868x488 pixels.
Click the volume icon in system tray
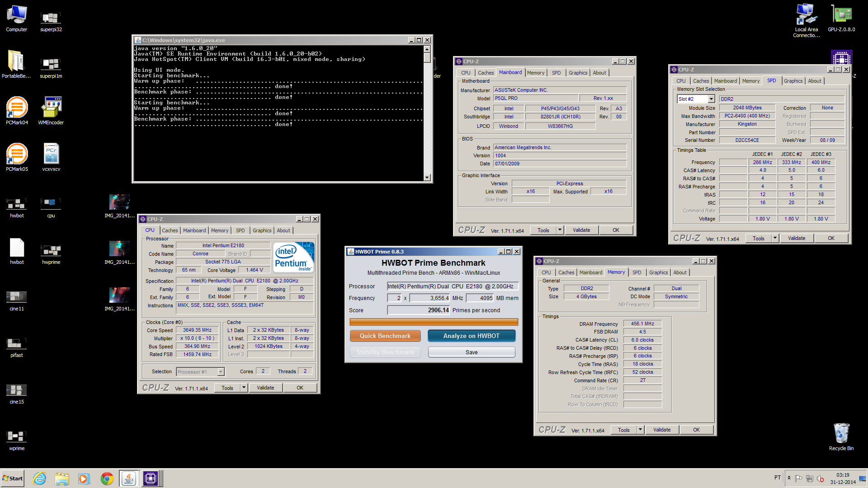[821, 479]
